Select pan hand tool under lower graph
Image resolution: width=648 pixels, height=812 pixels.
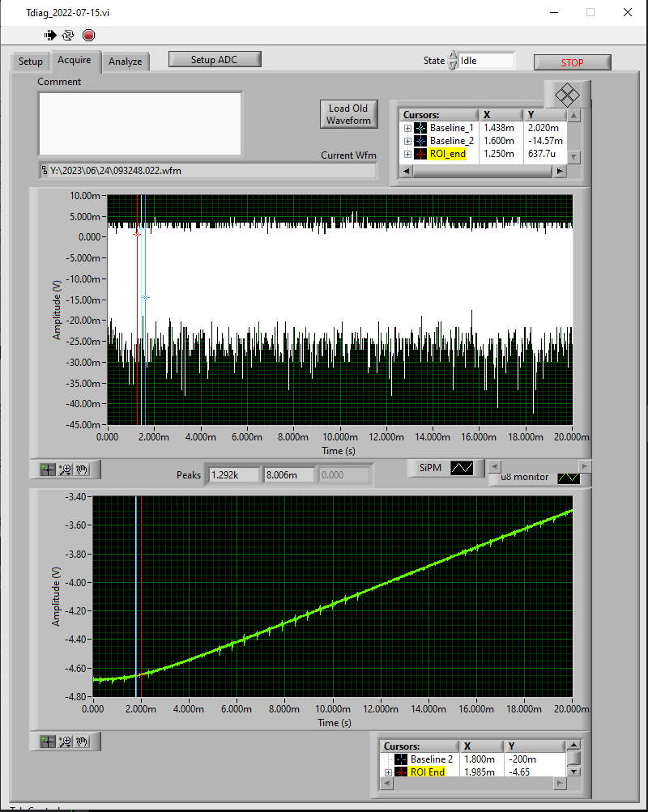(83, 741)
